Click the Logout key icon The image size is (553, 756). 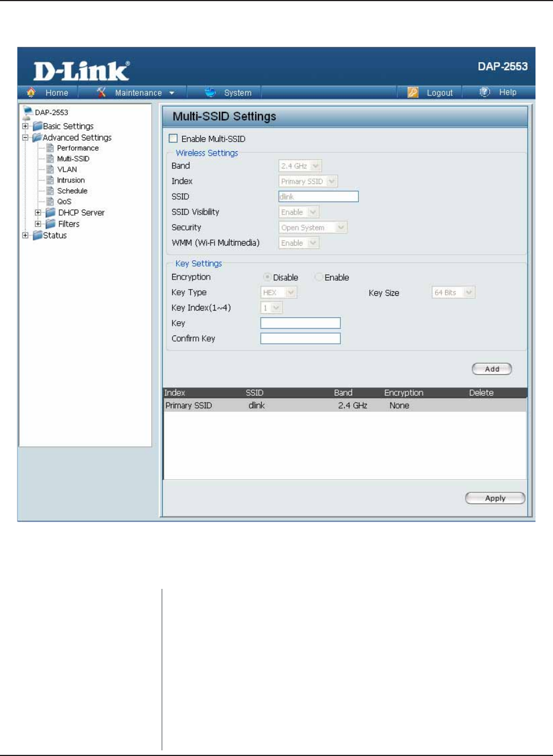tap(413, 92)
